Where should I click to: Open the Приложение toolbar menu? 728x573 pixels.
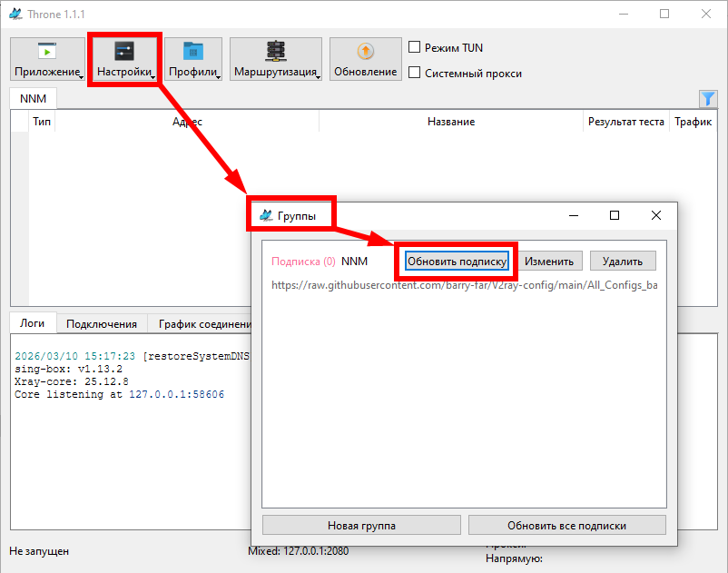click(x=47, y=59)
